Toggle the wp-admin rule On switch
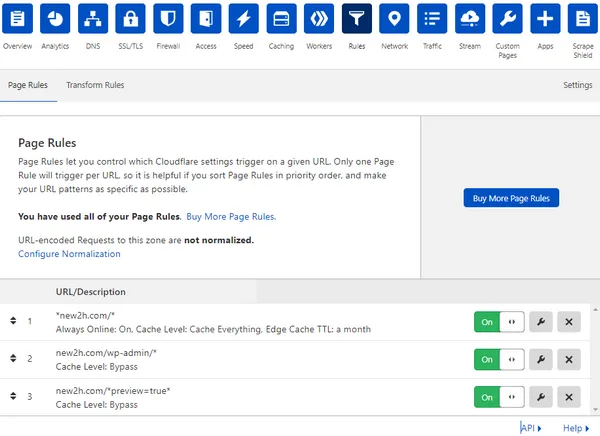 coord(499,359)
